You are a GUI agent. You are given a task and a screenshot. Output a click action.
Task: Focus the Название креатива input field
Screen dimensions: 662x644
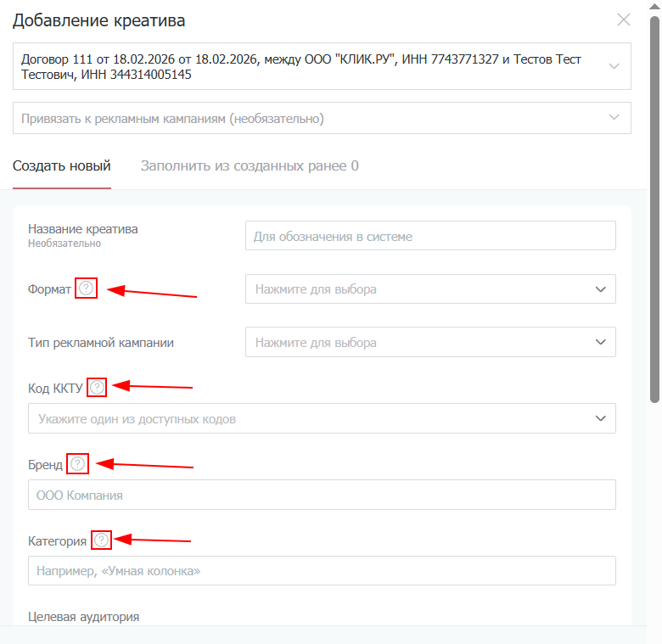click(x=430, y=236)
